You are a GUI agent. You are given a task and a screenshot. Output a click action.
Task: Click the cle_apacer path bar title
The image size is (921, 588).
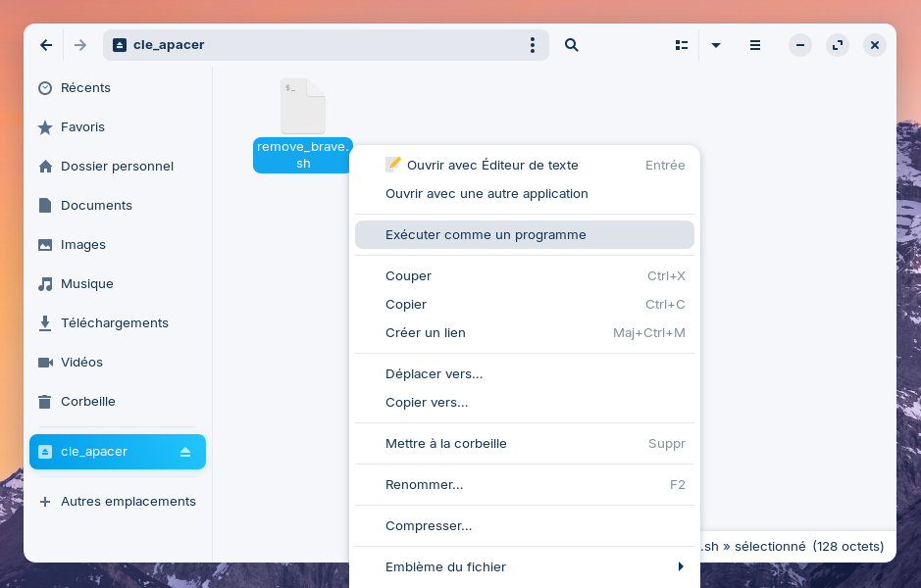[x=169, y=45]
